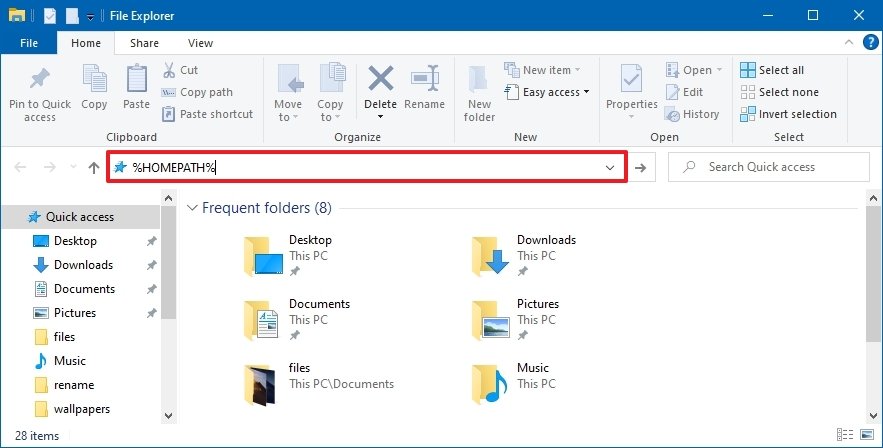Go up one folder level

(x=93, y=167)
